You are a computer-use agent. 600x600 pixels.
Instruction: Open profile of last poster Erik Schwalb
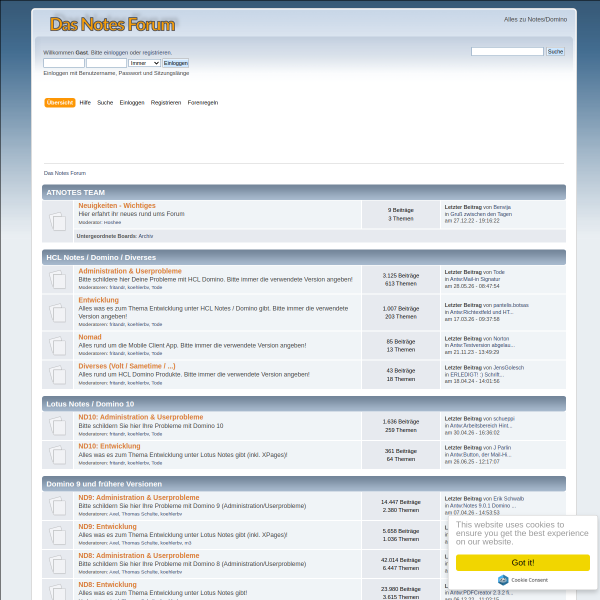[x=509, y=499]
